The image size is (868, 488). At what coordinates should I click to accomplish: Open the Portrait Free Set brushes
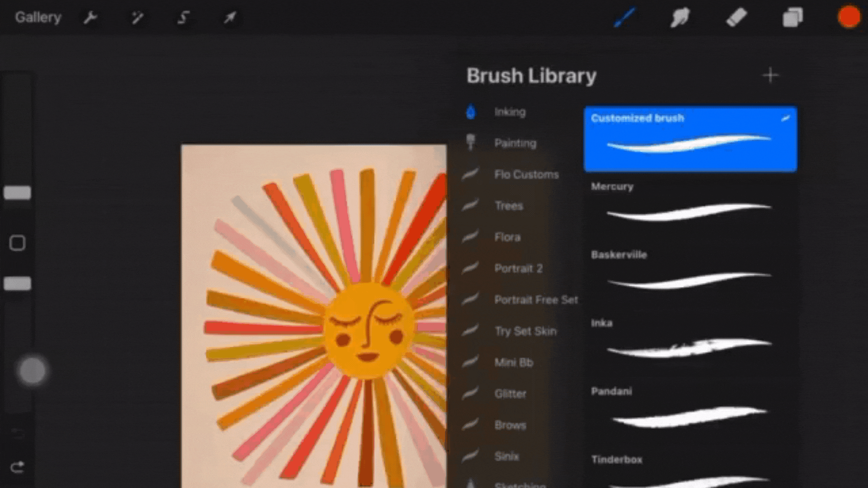(536, 300)
